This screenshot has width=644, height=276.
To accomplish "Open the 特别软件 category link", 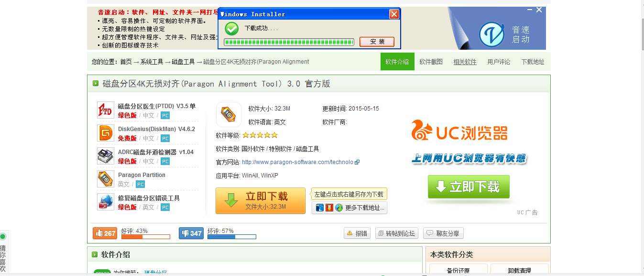I will coord(281,149).
